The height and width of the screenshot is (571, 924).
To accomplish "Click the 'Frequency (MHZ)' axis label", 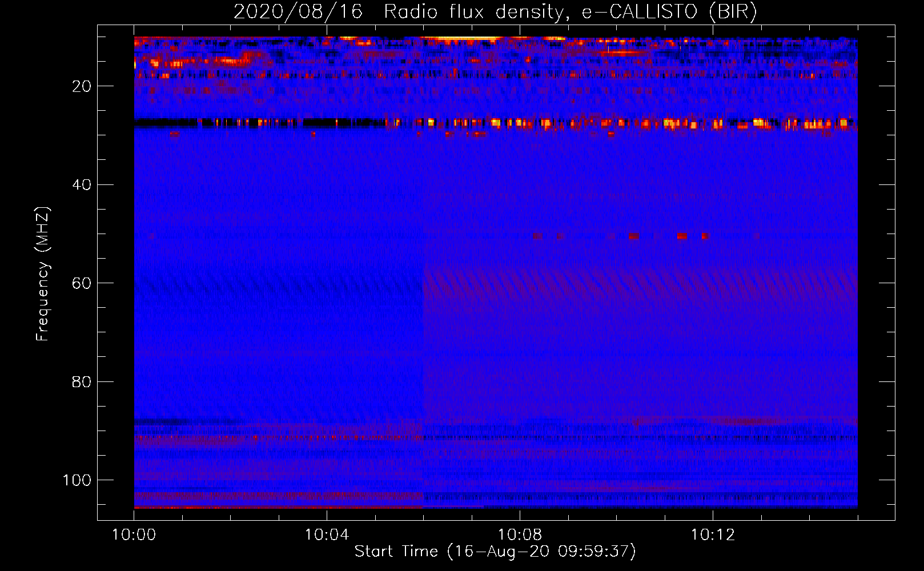I will coord(43,274).
